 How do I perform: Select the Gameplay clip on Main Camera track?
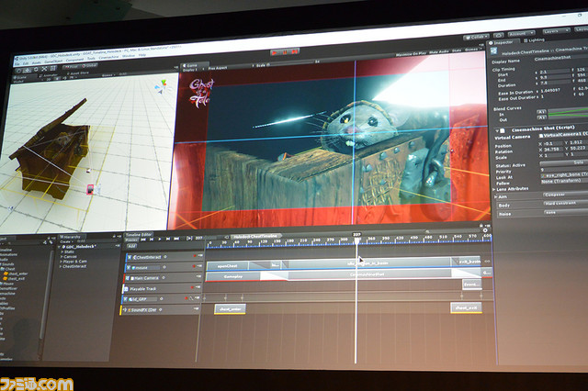pos(233,277)
